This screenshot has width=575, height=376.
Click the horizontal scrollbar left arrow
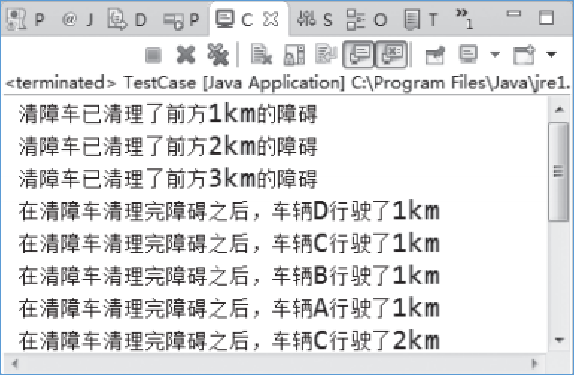point(15,364)
